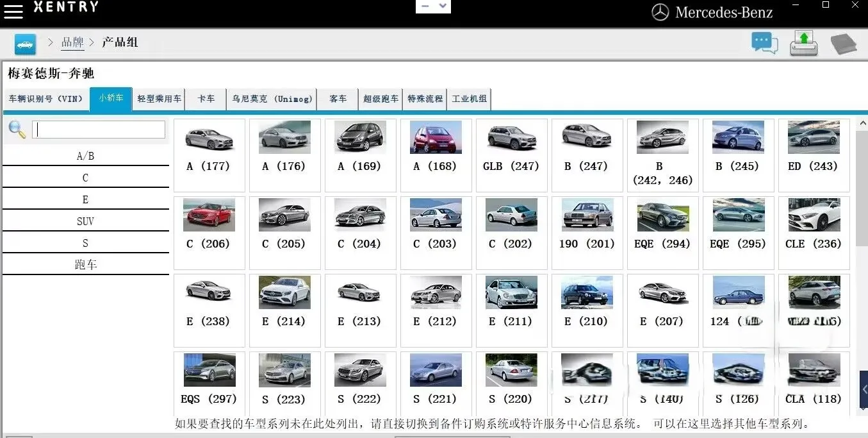Pick the ED (243) model tile
Screen dimensions: 868x438
click(814, 155)
